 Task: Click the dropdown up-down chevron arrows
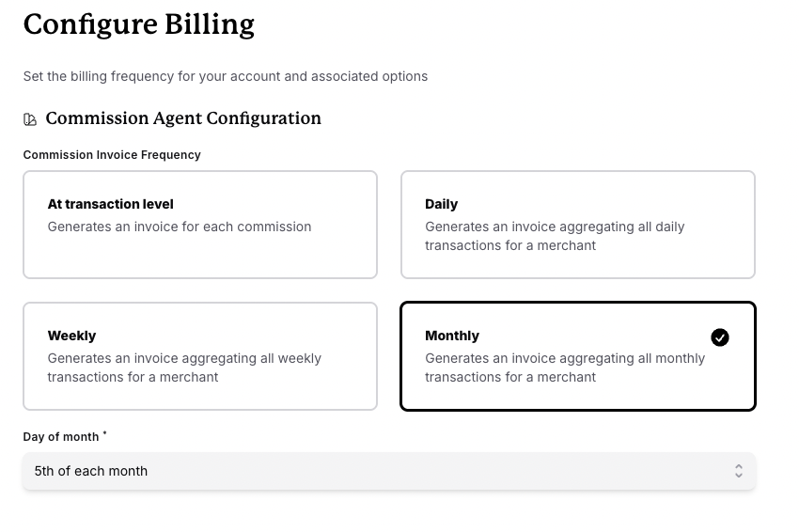tap(739, 471)
